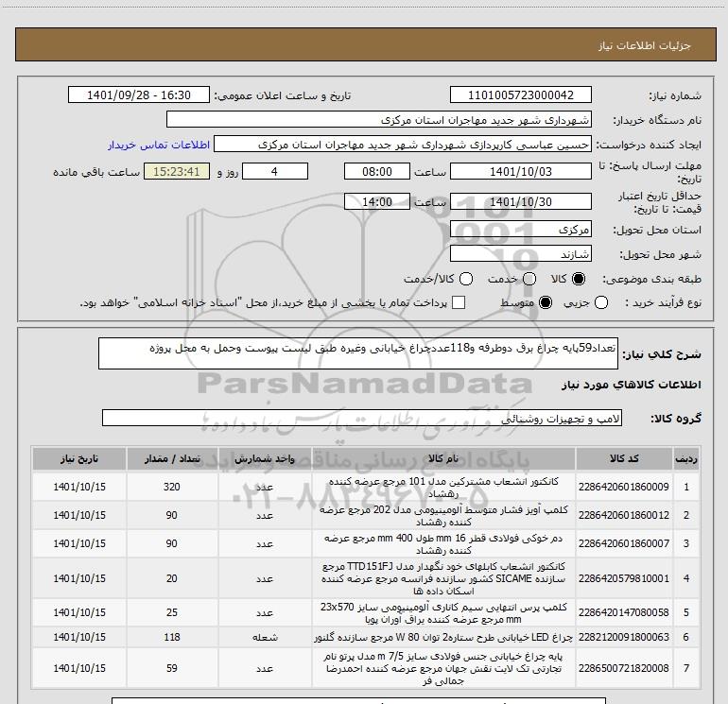Click item name کانکتور انشعاب کابلهای خود نگهدار
This screenshot has height=704, width=728.
(x=443, y=578)
